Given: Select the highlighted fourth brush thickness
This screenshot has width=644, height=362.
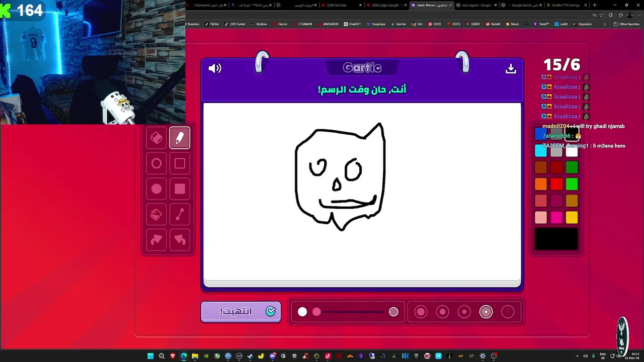Looking at the screenshot, I should click(x=486, y=312).
